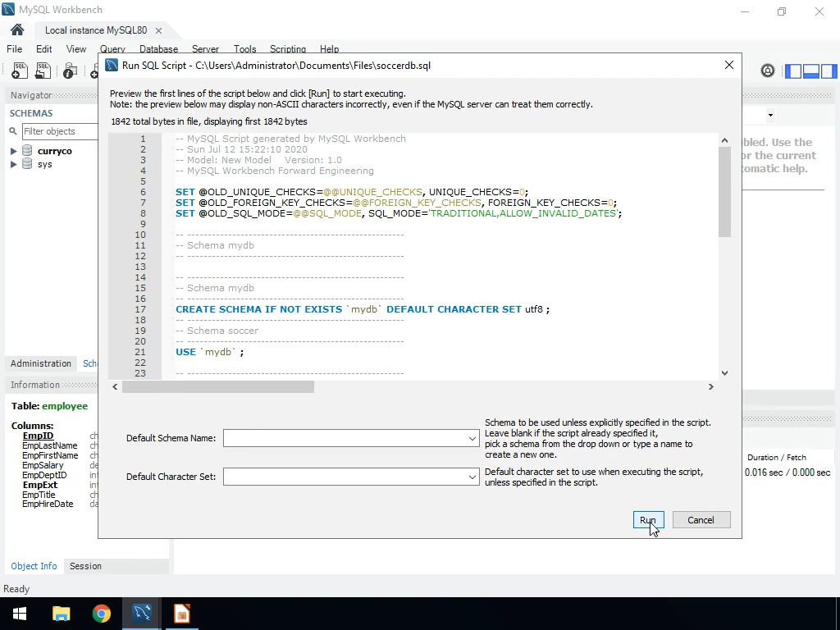Click the horizontal scroll left arrow

[115, 387]
